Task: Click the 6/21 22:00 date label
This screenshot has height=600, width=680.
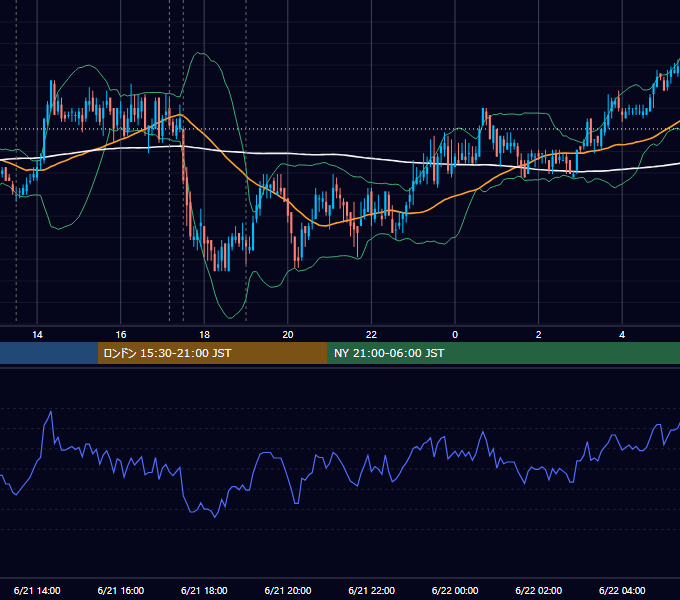Action: click(x=372, y=590)
